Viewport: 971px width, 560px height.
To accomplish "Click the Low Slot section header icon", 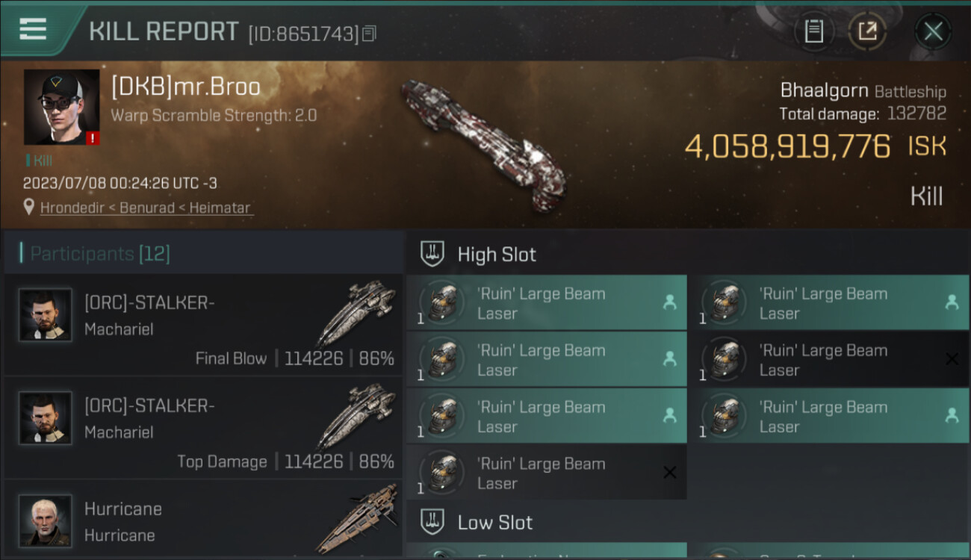I will pos(432,522).
